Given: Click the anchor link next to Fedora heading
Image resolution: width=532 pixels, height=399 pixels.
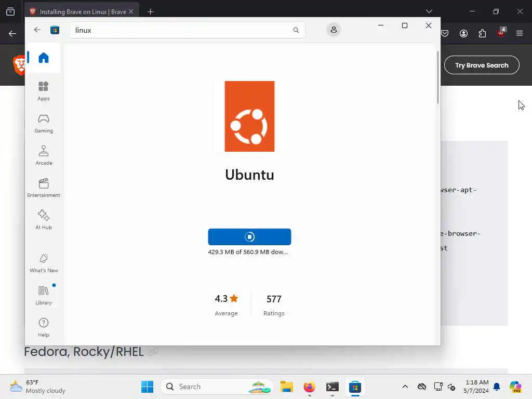Looking at the screenshot, I should click(153, 352).
